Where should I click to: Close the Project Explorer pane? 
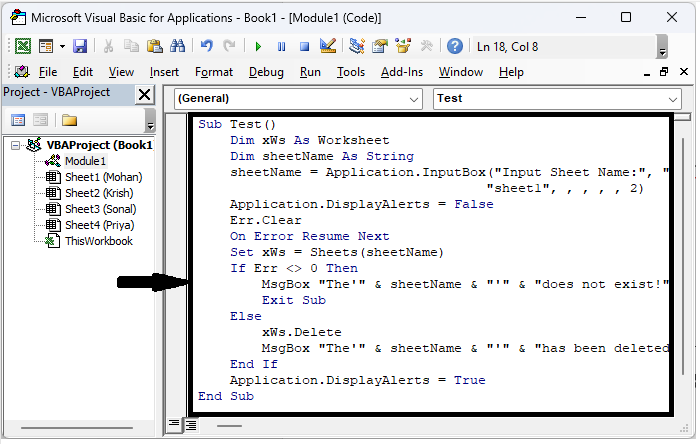click(144, 95)
